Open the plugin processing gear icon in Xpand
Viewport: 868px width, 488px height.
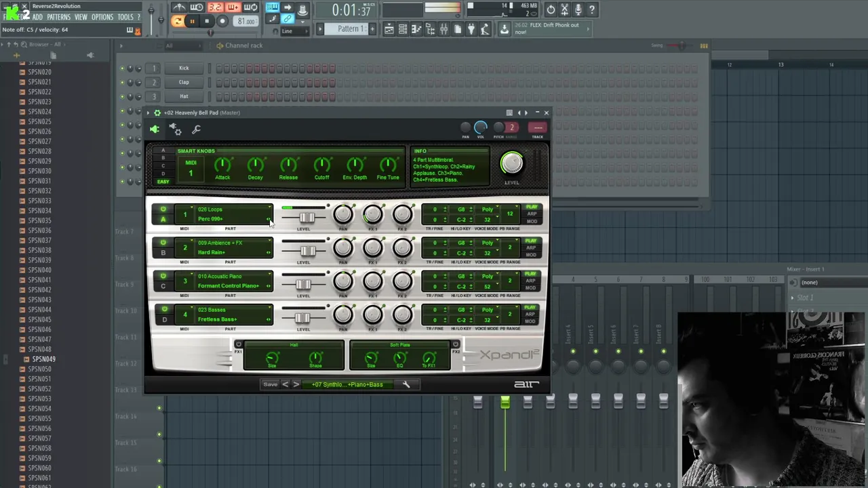175,129
